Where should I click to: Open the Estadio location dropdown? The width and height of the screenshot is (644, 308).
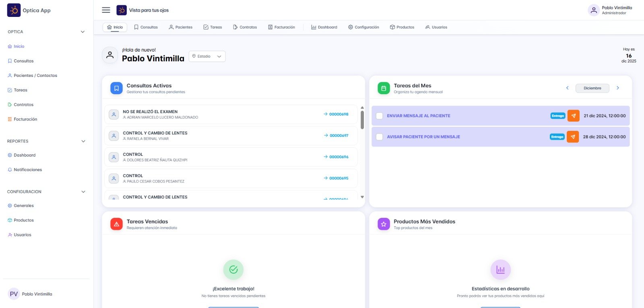(x=207, y=56)
